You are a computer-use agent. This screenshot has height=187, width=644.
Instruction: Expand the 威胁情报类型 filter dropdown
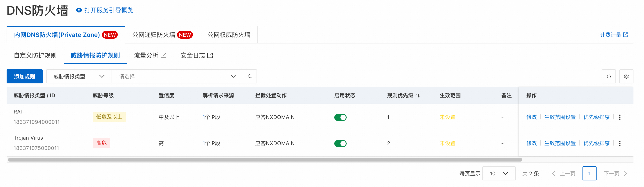(x=79, y=76)
